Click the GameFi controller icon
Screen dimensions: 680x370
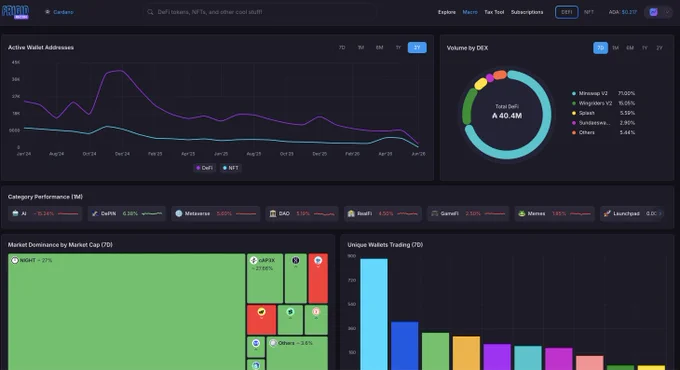(x=435, y=213)
